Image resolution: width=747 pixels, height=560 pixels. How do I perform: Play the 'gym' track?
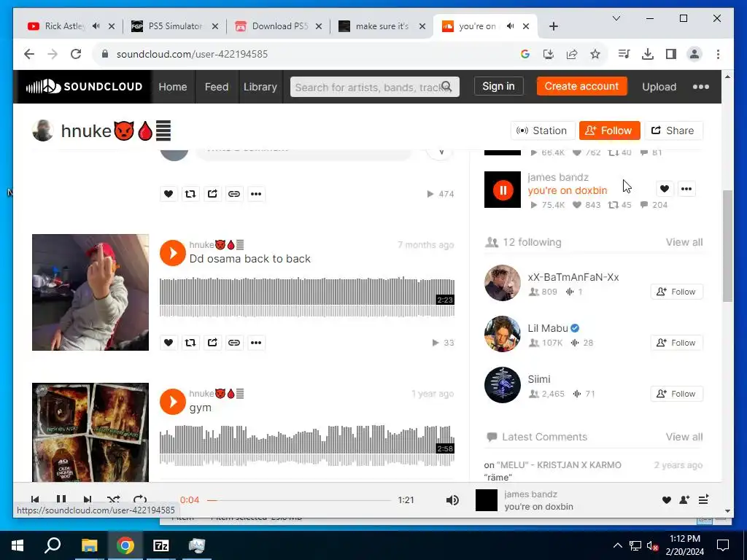click(x=172, y=402)
